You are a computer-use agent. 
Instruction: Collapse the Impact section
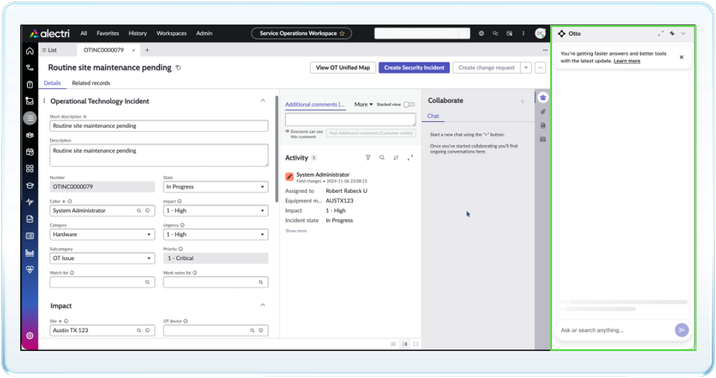coord(263,305)
